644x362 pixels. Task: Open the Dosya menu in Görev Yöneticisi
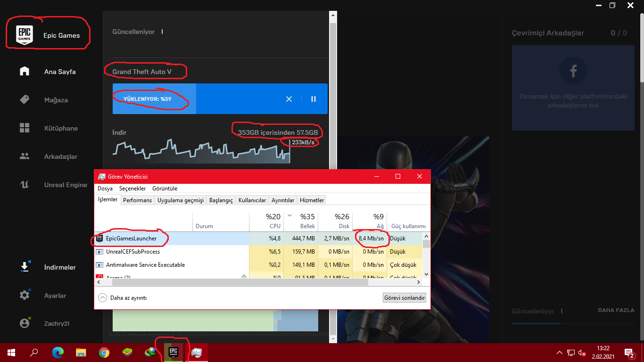[x=105, y=189]
